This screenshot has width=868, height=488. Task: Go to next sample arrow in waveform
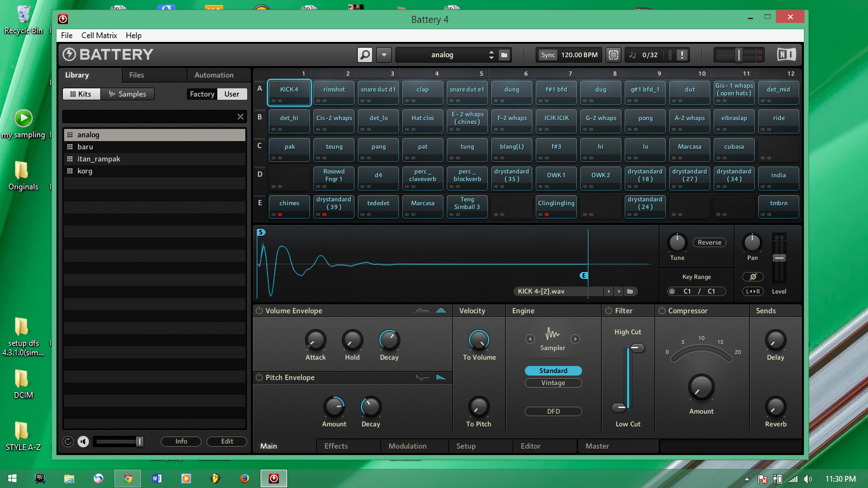(619, 292)
